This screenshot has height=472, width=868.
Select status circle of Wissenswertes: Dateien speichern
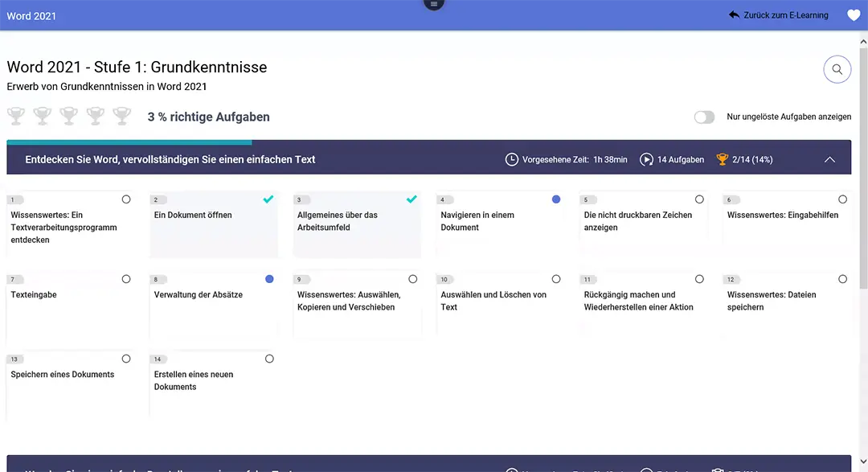coord(842,279)
